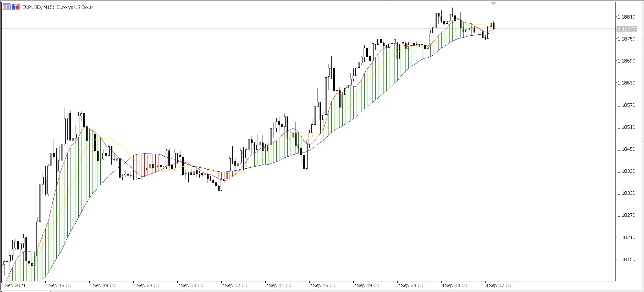The width and height of the screenshot is (644, 292).
Task: Click the 1.18690 price scale label
Action: pos(626,61)
